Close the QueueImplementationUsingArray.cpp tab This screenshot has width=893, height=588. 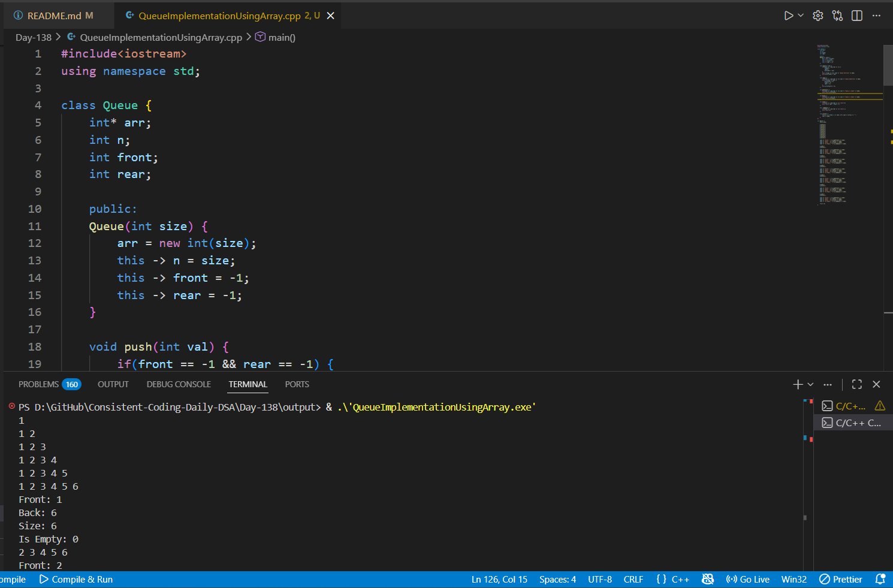330,16
